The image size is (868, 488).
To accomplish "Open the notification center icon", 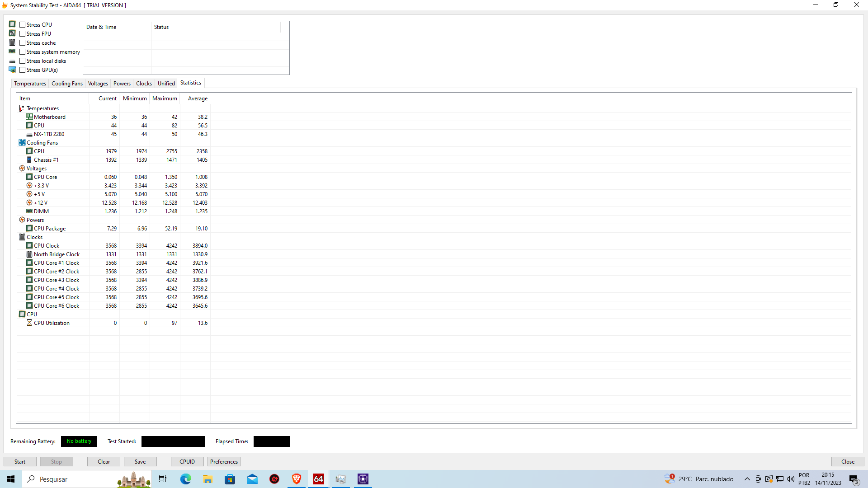I will (x=854, y=479).
